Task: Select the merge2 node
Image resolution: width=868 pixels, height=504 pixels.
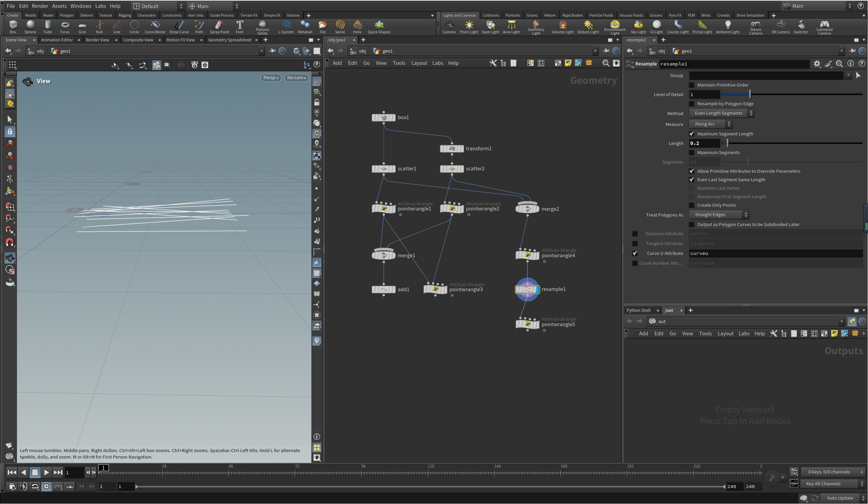Action: click(527, 209)
